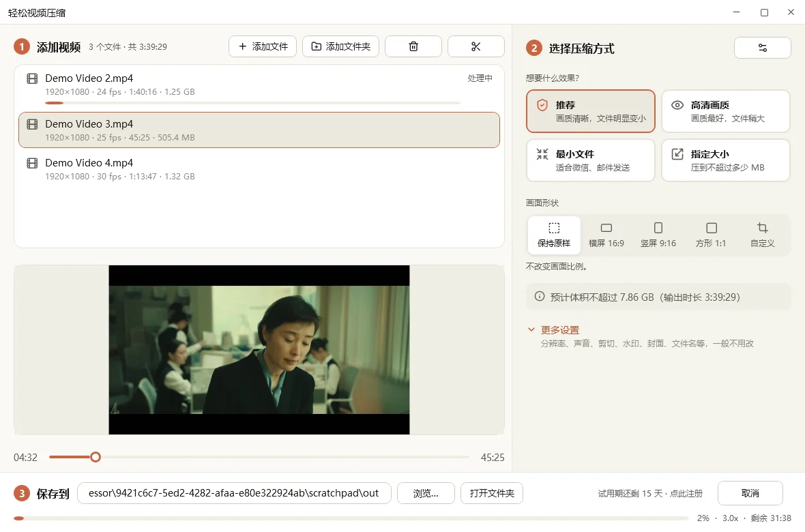805x532 pixels.
Task: Expand the 更多设置 section
Action: 559,329
